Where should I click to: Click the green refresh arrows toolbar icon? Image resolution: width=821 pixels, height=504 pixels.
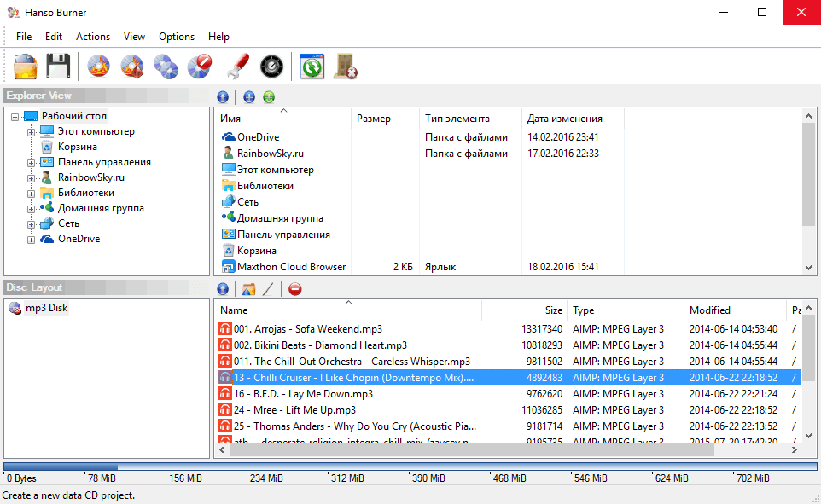click(312, 67)
